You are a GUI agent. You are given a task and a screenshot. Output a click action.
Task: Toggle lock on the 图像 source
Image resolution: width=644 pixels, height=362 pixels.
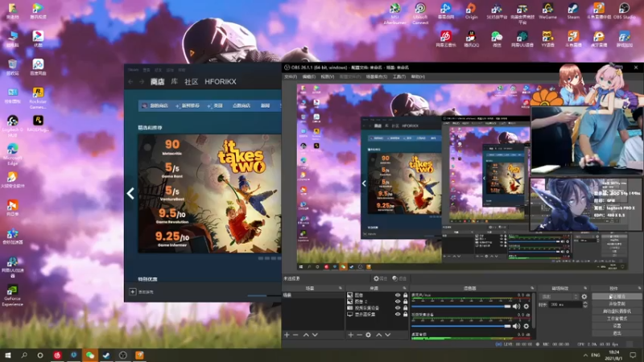pos(405,295)
